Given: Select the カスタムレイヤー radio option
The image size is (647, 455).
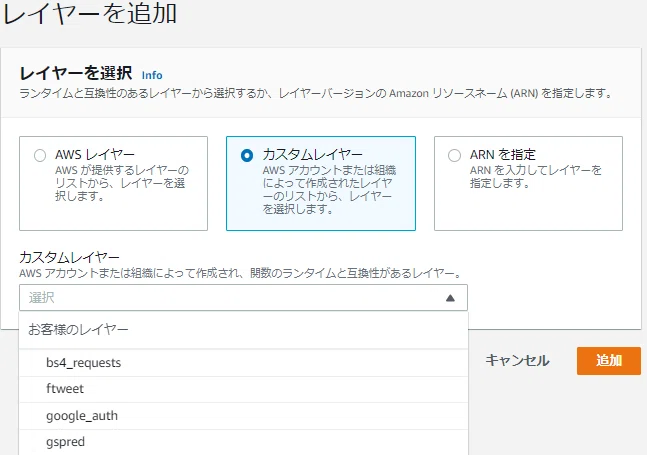Looking at the screenshot, I should point(247,156).
